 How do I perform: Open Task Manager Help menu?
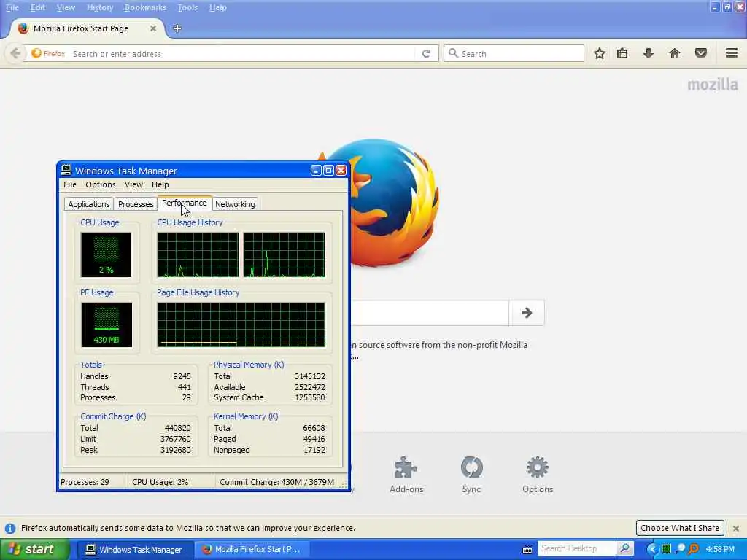[160, 184]
